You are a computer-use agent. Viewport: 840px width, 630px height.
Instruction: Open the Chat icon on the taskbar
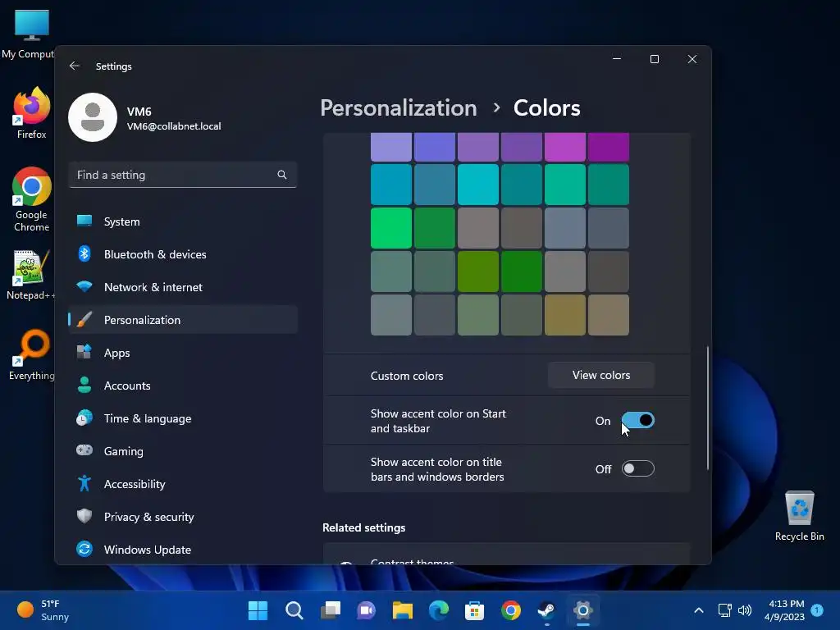click(x=367, y=610)
